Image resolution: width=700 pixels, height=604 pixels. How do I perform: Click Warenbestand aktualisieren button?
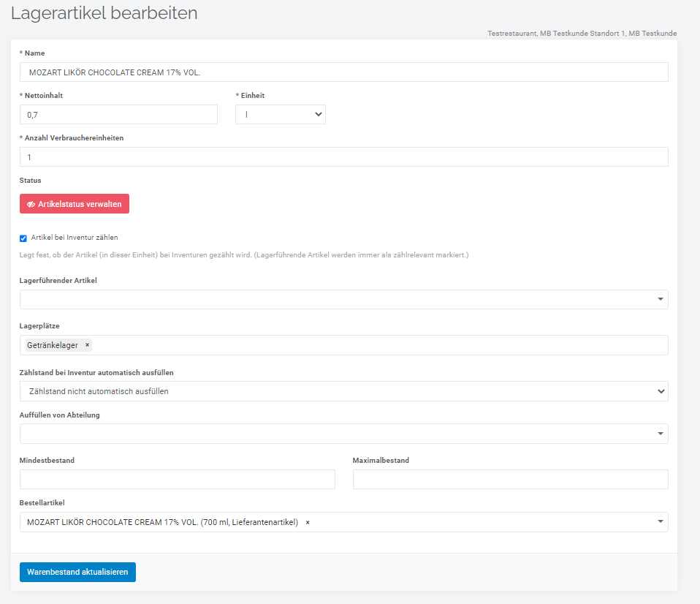click(x=77, y=572)
